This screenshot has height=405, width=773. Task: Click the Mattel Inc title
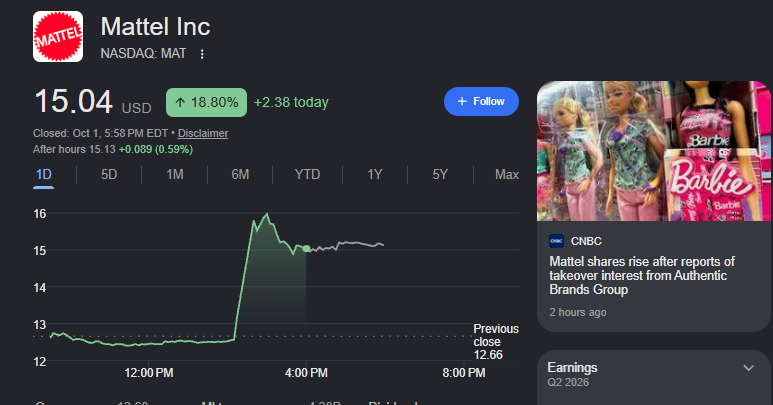[155, 27]
